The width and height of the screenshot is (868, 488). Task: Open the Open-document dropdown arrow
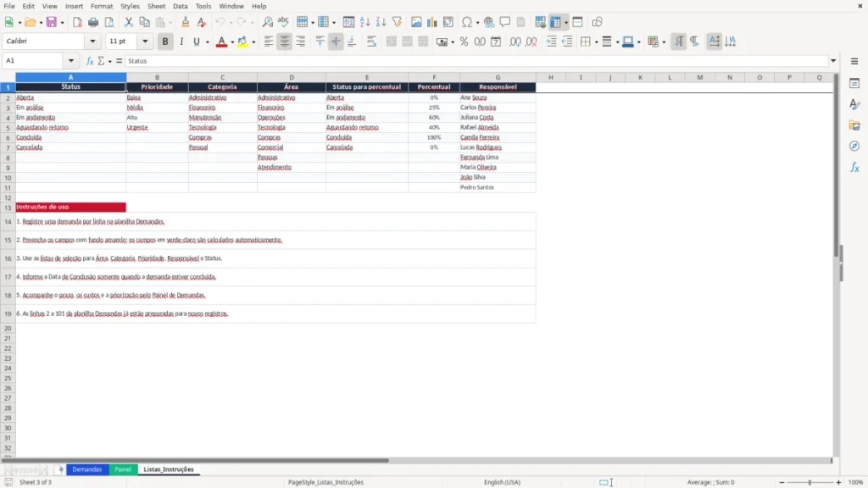point(41,23)
